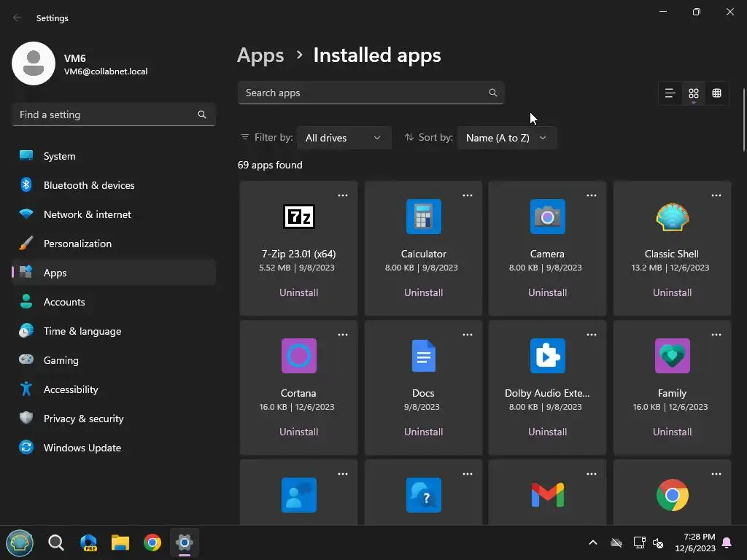Open taskbar Search
Screen dimensions: 747x560
click(x=55, y=542)
